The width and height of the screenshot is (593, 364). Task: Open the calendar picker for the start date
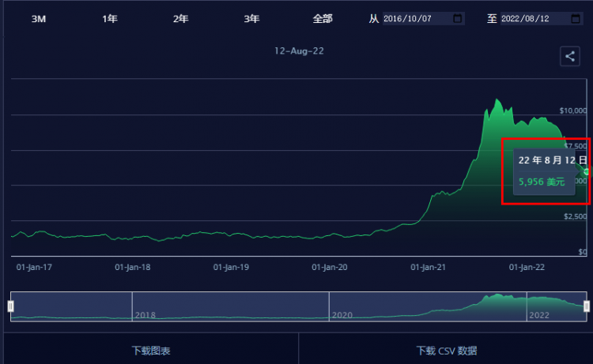pos(457,18)
